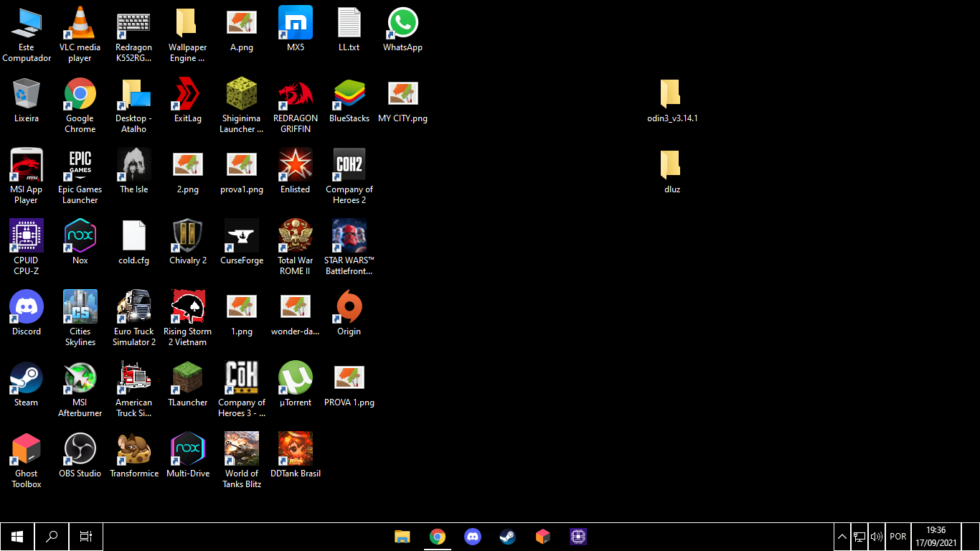
Task: Select the Enlisted game shortcut
Action: tap(296, 171)
